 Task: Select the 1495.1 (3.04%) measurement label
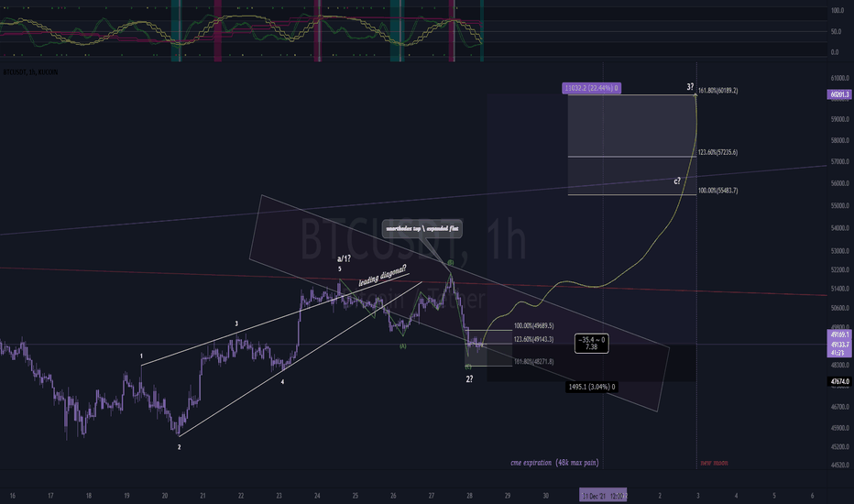592,387
